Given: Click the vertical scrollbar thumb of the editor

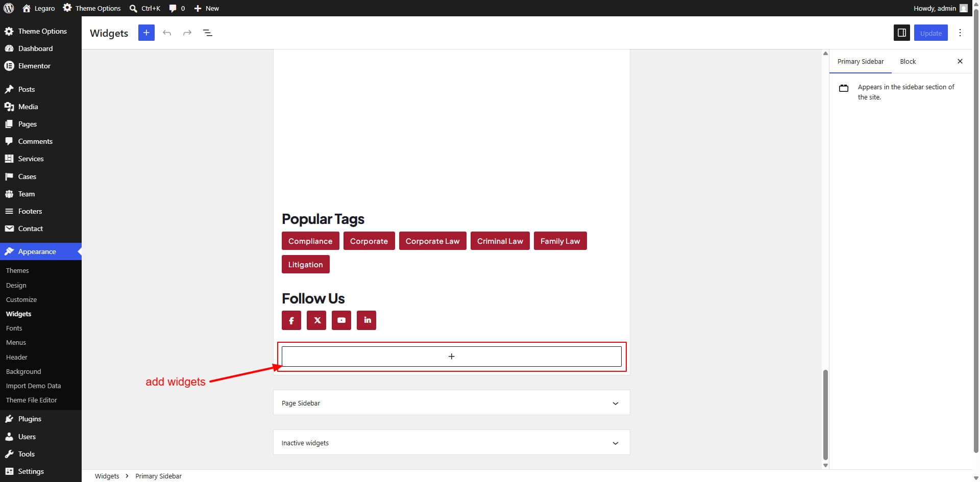Looking at the screenshot, I should [x=825, y=415].
